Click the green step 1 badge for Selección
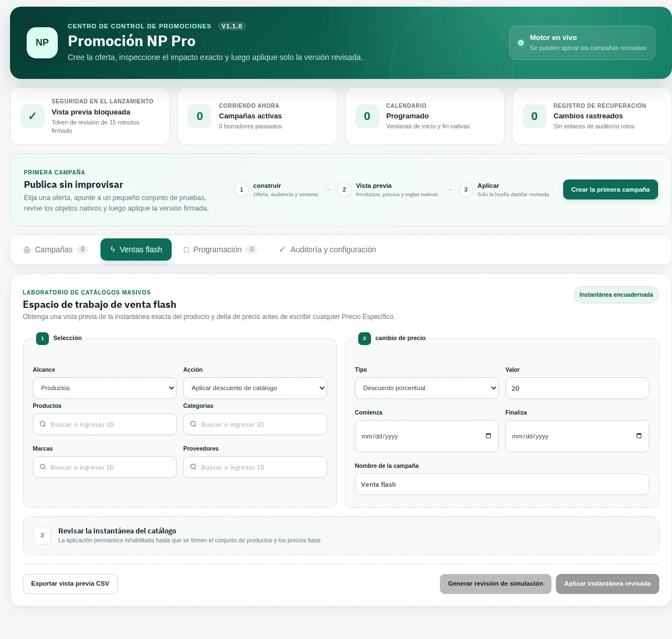Image resolution: width=672 pixels, height=639 pixels. point(42,338)
